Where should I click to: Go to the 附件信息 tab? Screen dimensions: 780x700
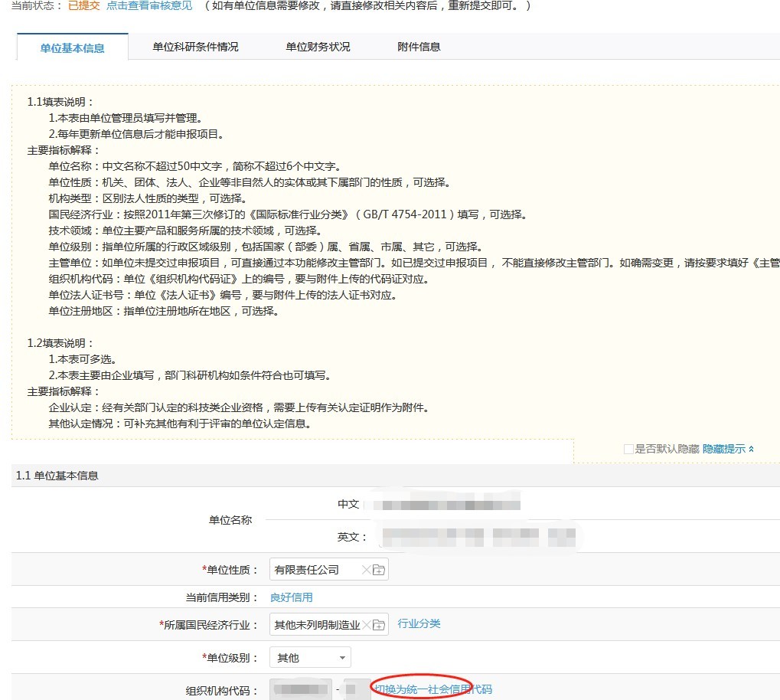pyautogui.click(x=419, y=47)
